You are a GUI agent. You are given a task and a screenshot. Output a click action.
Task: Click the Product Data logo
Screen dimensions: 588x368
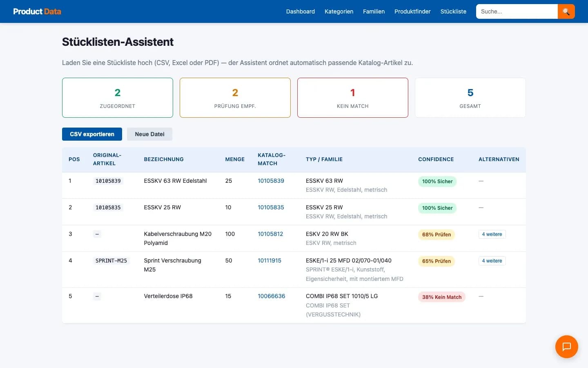pos(37,11)
